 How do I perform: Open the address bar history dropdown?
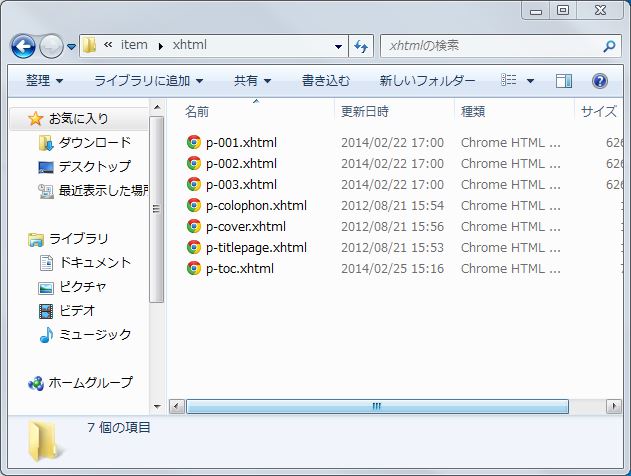(338, 47)
